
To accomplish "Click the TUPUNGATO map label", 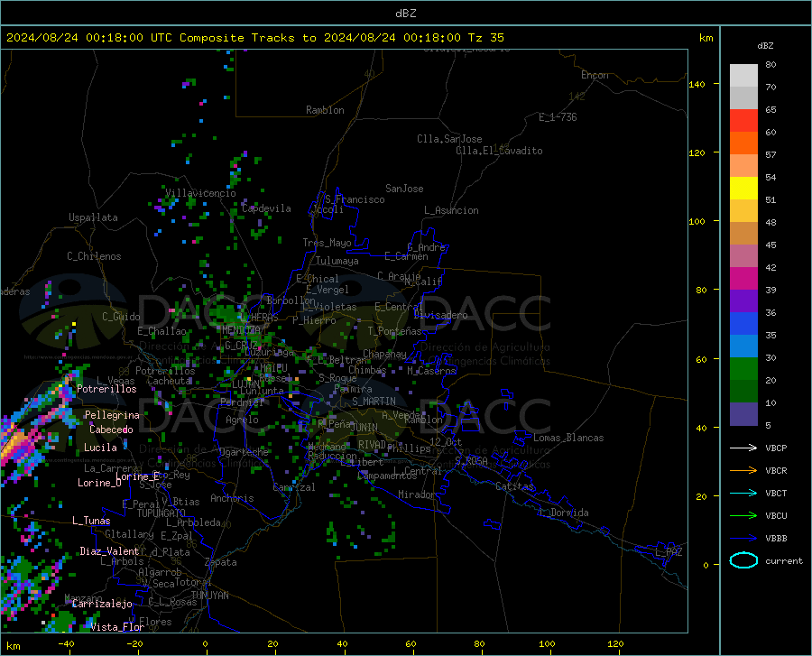I will tap(161, 513).
